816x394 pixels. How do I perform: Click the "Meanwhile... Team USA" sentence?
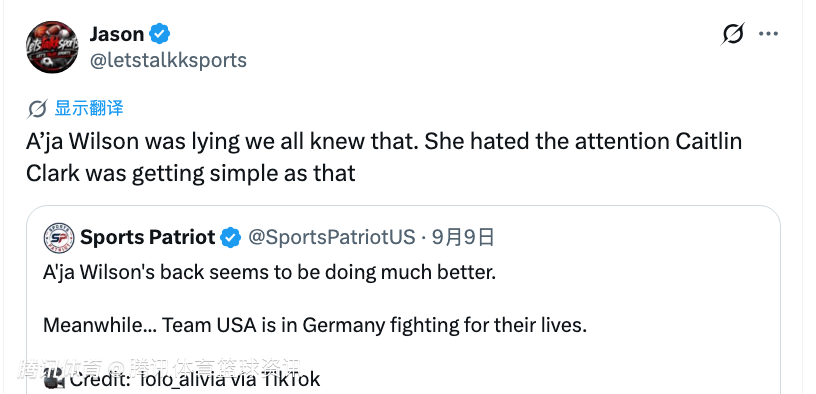(x=315, y=325)
